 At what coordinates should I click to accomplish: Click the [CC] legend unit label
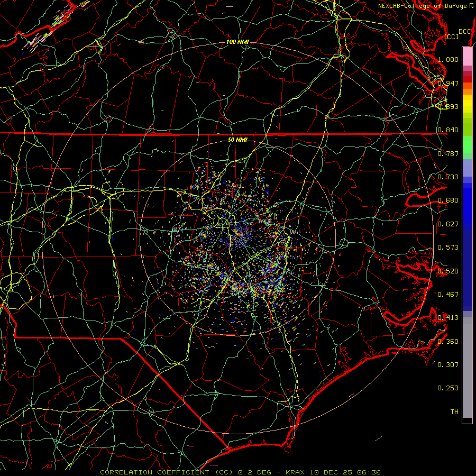point(452,36)
